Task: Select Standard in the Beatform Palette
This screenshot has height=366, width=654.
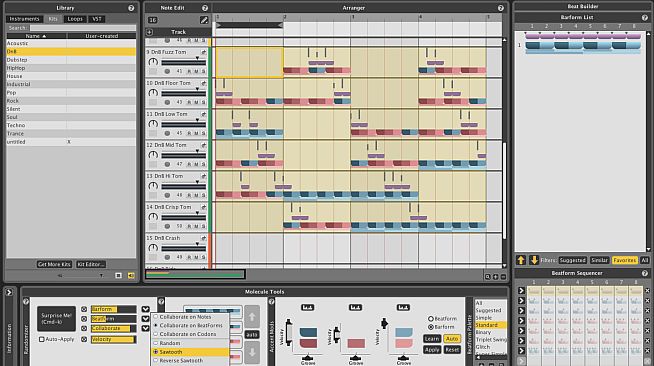Action: [x=490, y=325]
